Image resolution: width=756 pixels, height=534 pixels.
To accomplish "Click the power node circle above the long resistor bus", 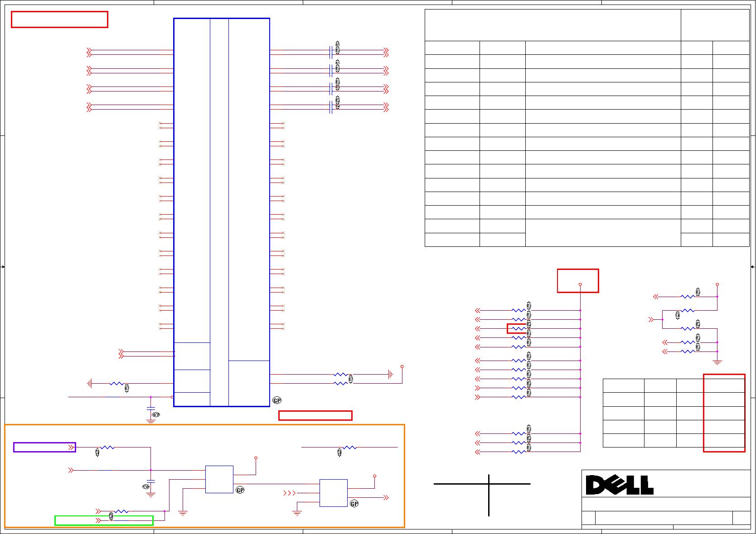I will pyautogui.click(x=580, y=284).
